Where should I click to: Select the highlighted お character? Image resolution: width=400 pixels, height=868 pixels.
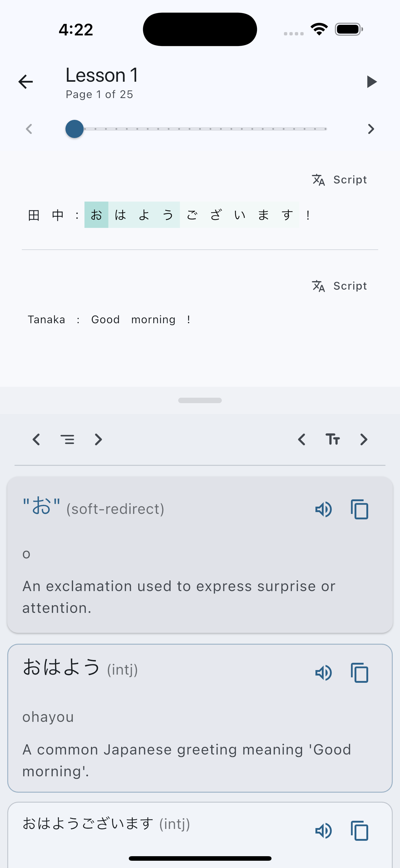pos(96,215)
